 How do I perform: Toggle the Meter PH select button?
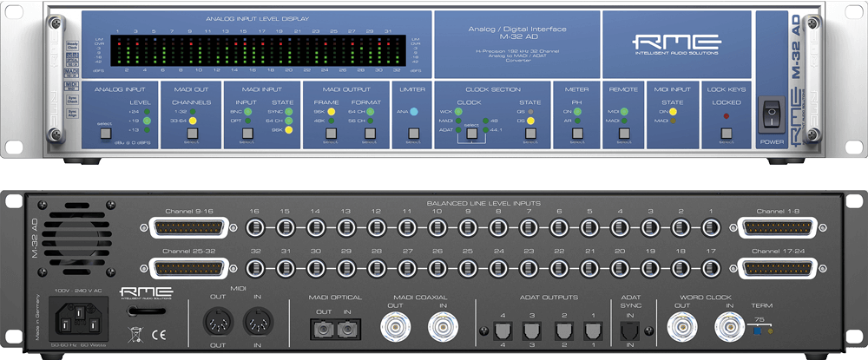pos(577,134)
